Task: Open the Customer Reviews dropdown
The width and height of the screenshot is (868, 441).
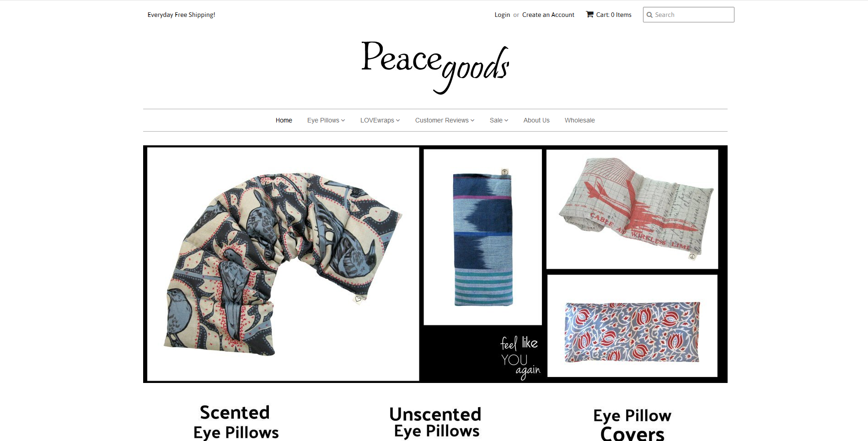Action: (445, 120)
